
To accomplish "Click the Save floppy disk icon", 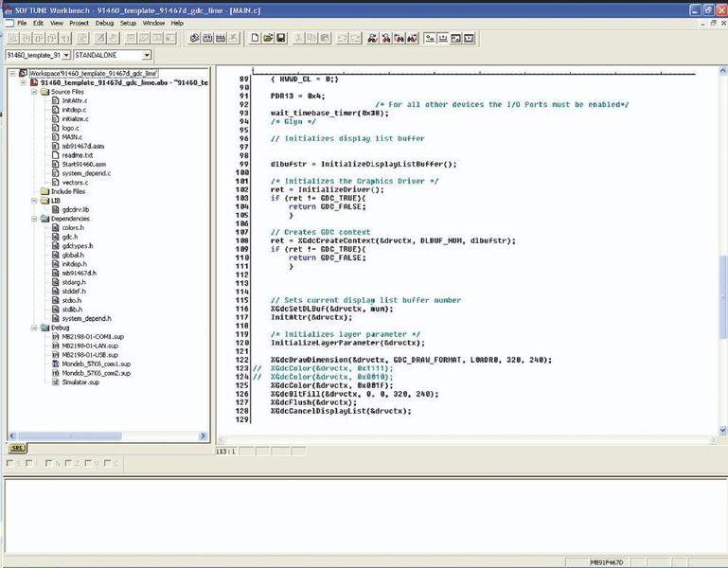I will (x=281, y=38).
